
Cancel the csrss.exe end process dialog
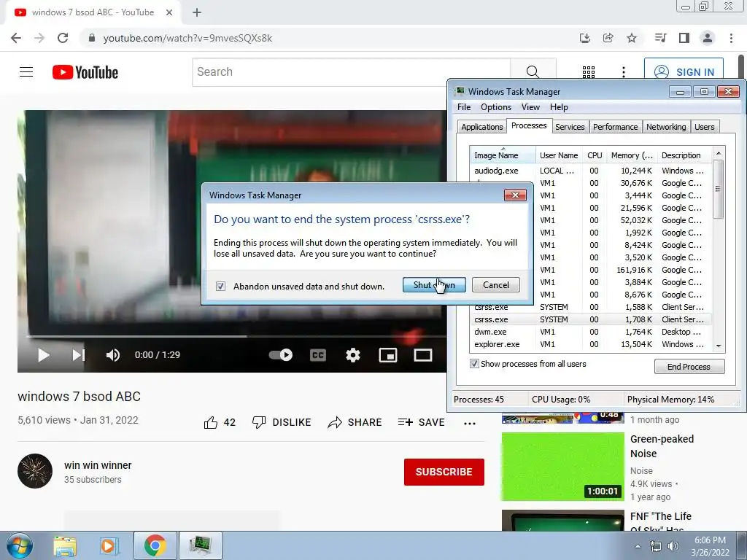pyautogui.click(x=496, y=285)
